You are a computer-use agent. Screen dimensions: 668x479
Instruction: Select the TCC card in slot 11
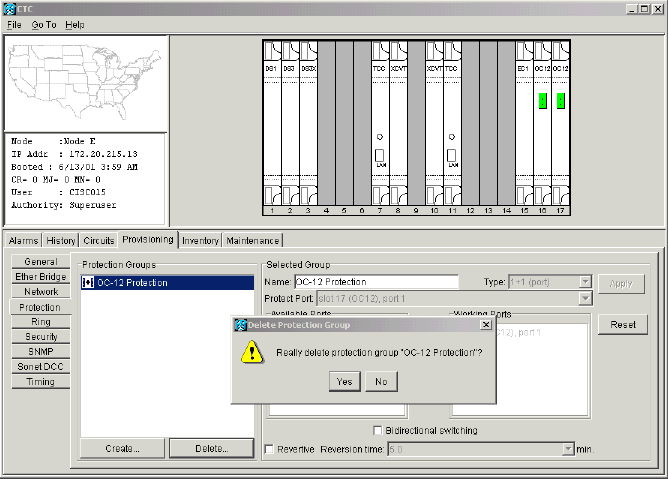click(452, 124)
